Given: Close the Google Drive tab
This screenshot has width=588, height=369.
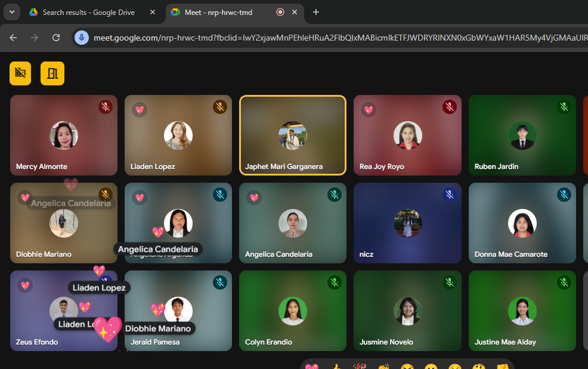Looking at the screenshot, I should (153, 13).
